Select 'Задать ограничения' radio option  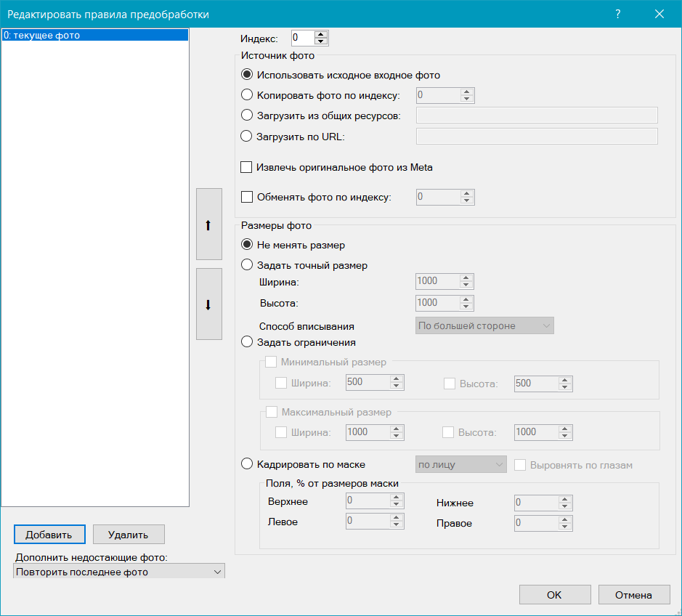pyautogui.click(x=247, y=342)
